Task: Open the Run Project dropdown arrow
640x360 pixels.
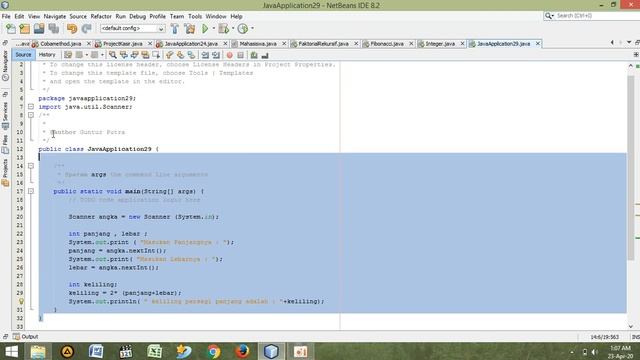Action: [213, 29]
